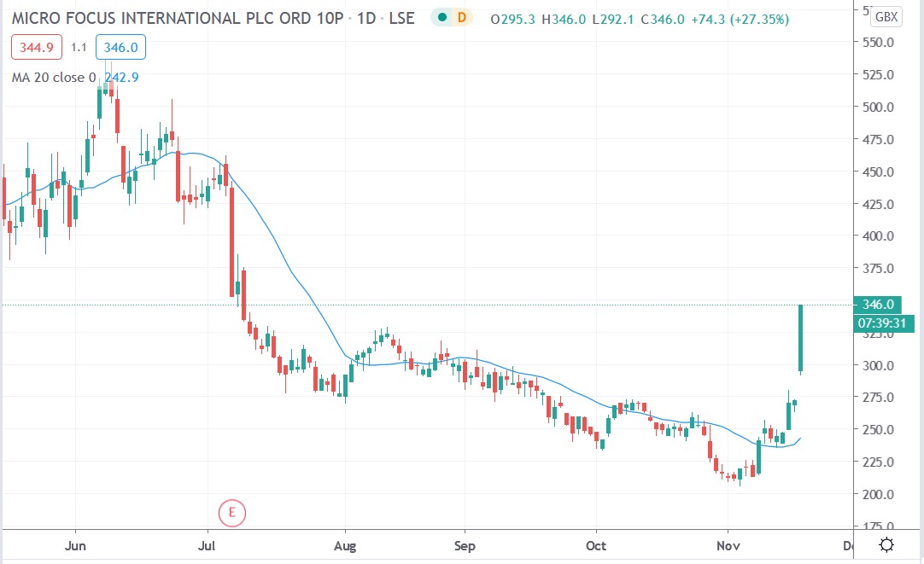Click the Nov label on the time axis
Screen dimensions: 924x564
(x=729, y=545)
